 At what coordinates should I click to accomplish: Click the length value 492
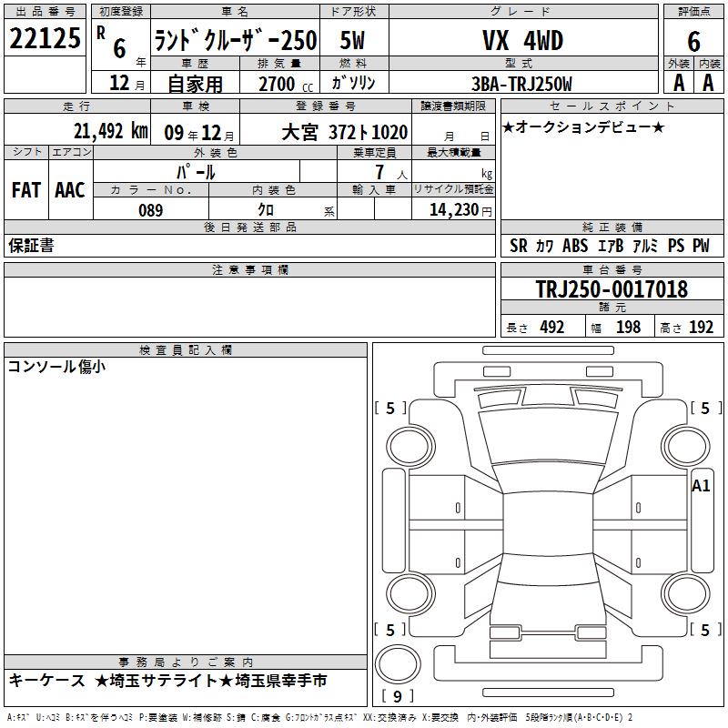pyautogui.click(x=552, y=327)
